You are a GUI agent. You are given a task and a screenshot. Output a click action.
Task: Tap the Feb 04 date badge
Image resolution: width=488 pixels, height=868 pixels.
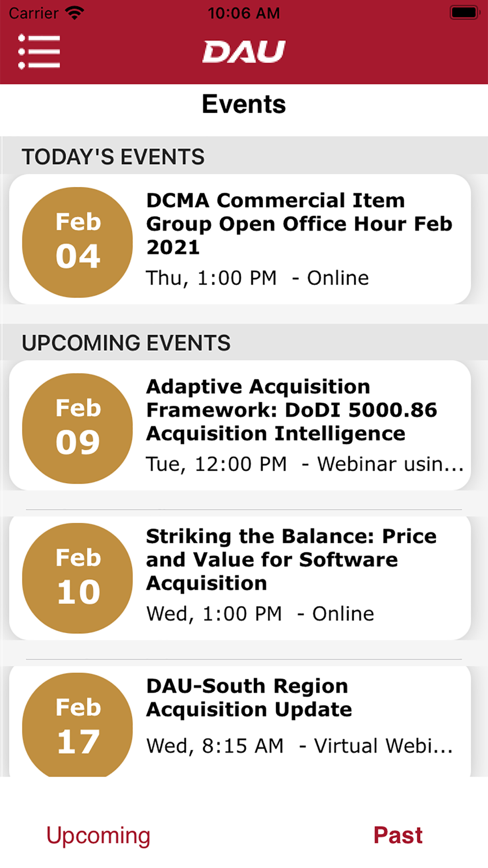coord(78,242)
